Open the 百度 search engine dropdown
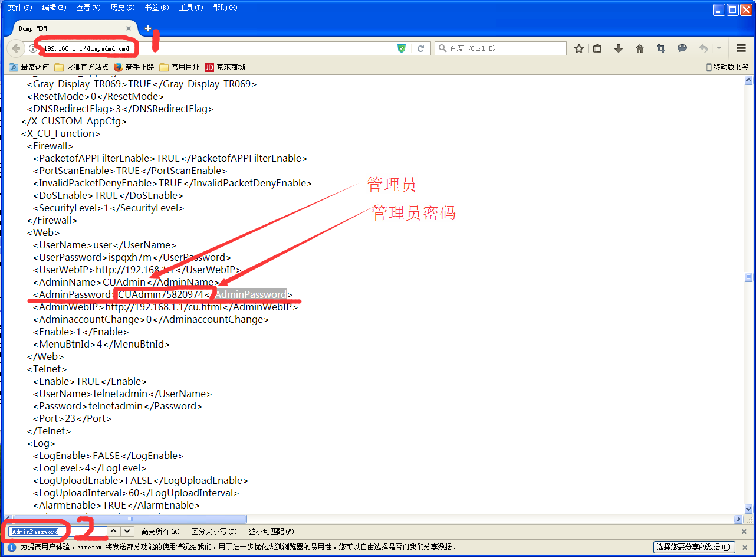The image size is (756, 557). point(443,48)
